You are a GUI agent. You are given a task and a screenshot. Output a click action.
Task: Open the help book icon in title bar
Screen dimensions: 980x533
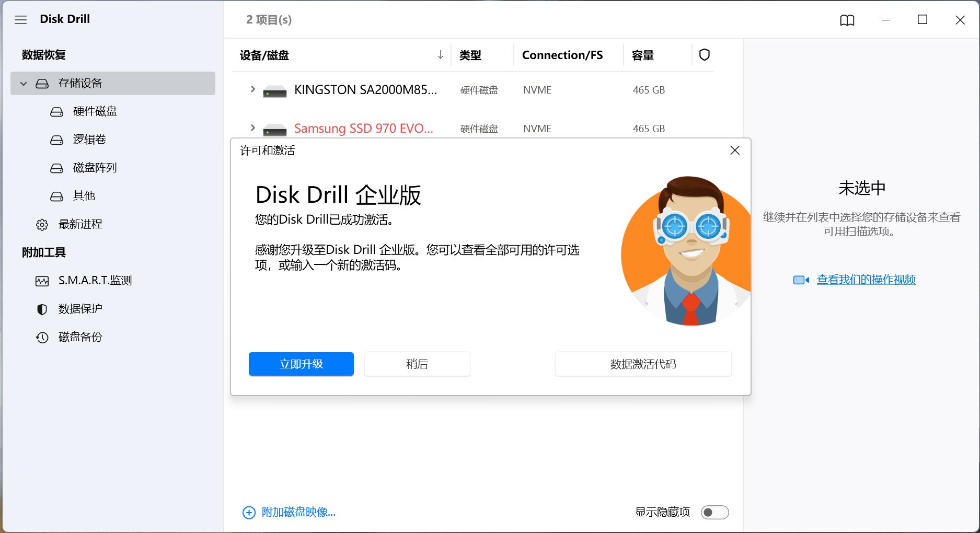point(847,20)
